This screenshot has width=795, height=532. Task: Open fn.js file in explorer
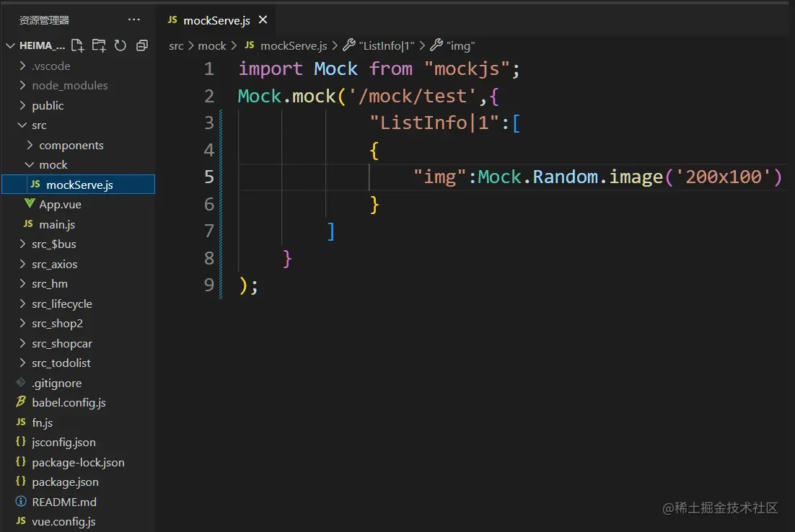tap(79, 422)
